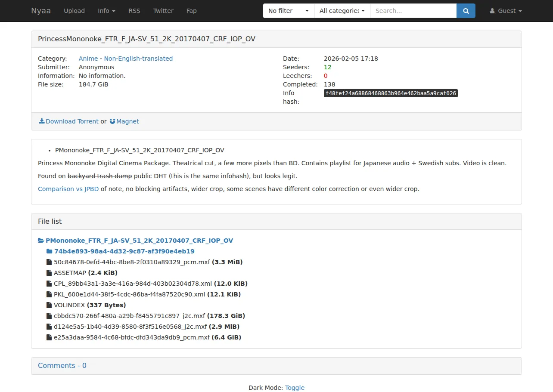Image resolution: width=553 pixels, height=392 pixels.
Task: Click the e25a3daa pcm.mxf file name
Action: (132, 337)
